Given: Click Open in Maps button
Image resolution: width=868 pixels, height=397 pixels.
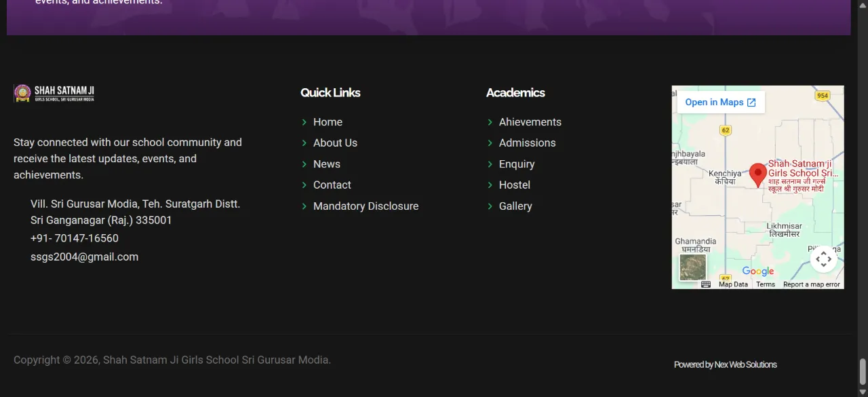Looking at the screenshot, I should click(721, 102).
